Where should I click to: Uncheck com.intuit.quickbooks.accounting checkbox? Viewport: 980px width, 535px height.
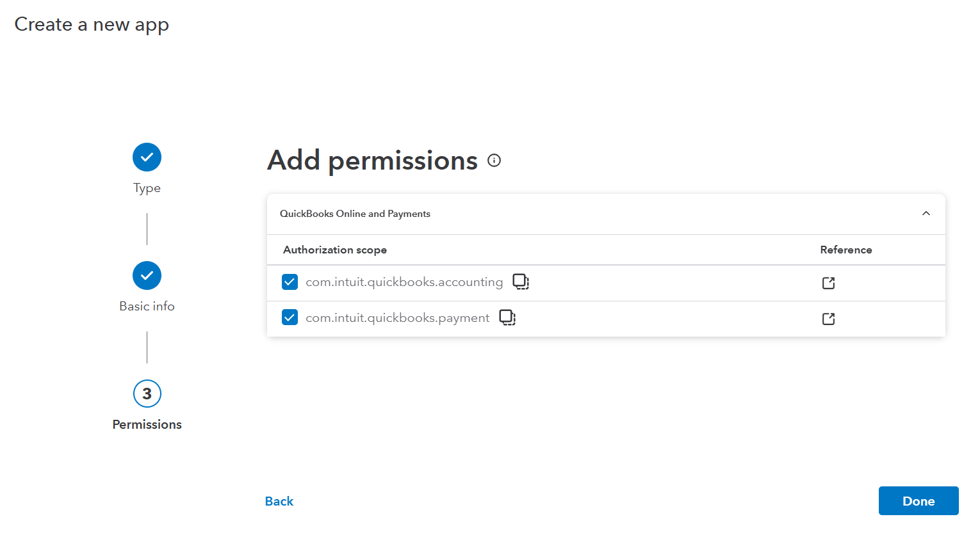pos(290,282)
